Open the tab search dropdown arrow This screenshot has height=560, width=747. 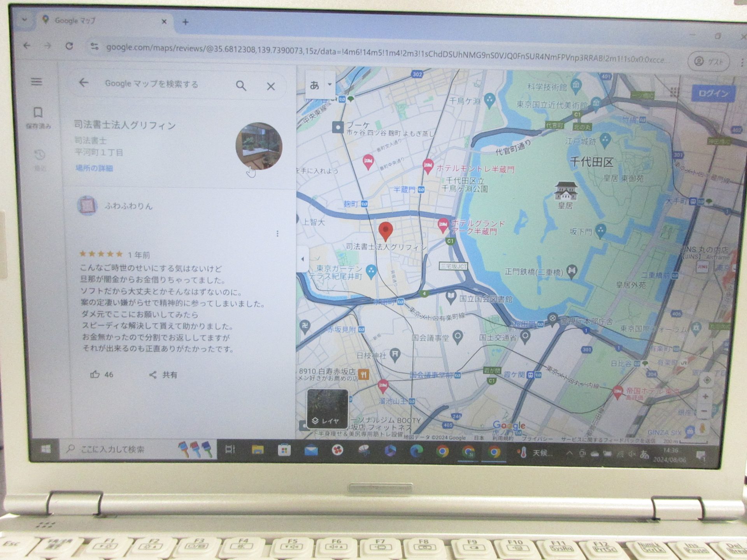pos(24,19)
